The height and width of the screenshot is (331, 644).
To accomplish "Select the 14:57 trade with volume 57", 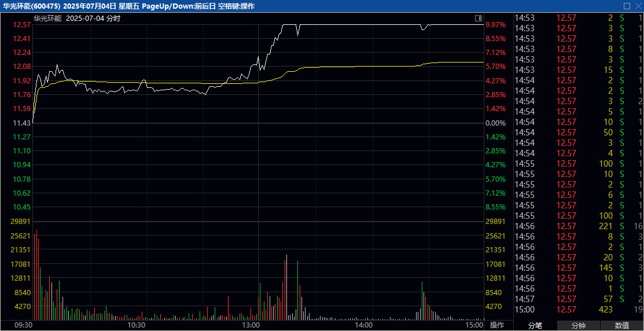I will [x=579, y=299].
